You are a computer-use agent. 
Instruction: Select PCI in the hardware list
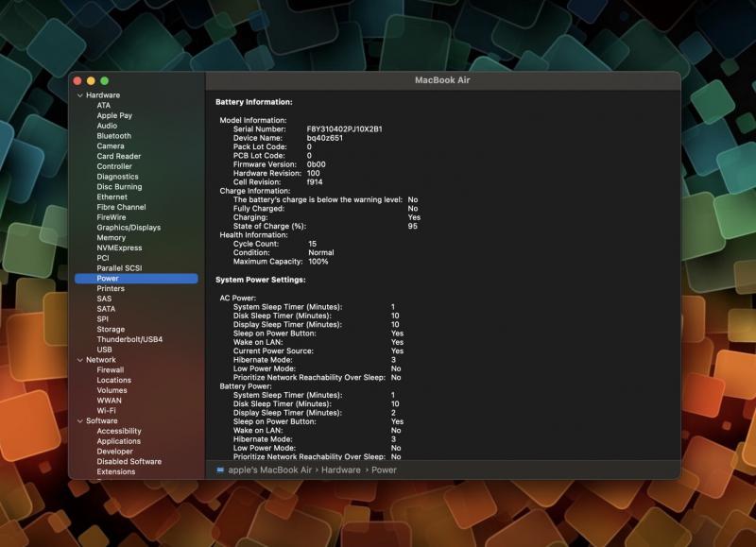click(x=103, y=258)
